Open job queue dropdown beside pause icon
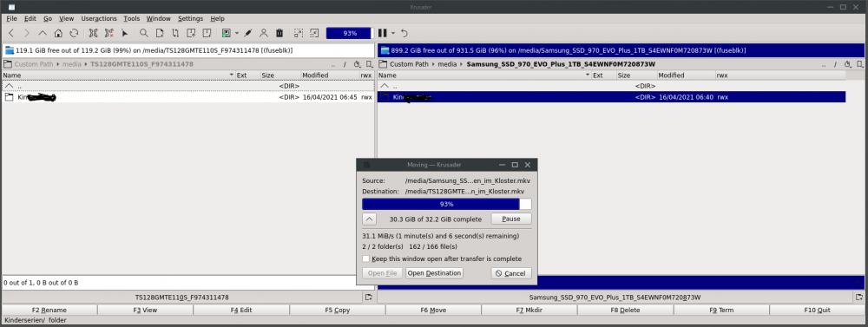The width and height of the screenshot is (868, 327). [393, 33]
